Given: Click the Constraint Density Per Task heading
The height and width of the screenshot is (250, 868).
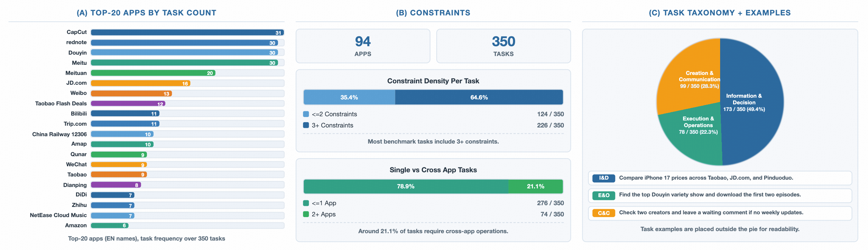Looking at the screenshot, I should 433,81.
